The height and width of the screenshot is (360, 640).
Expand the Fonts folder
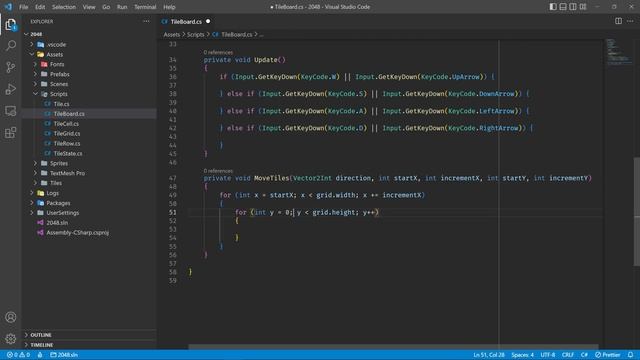(x=89, y=64)
